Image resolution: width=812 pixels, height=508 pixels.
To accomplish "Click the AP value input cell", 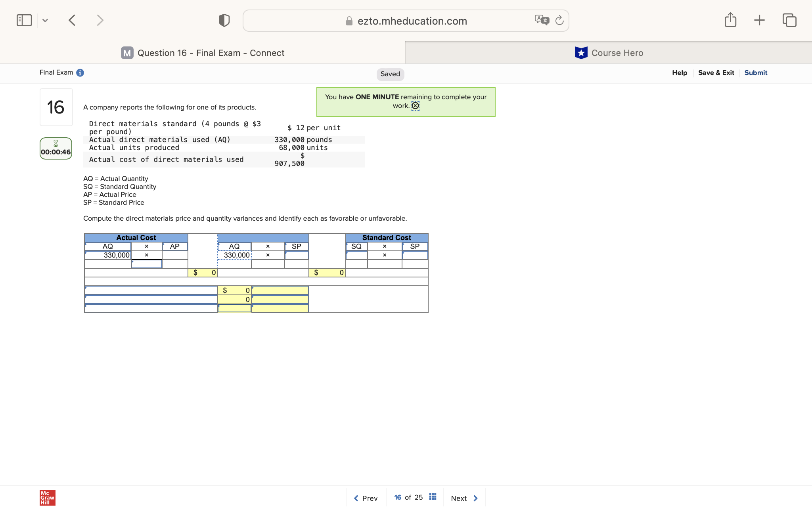I will click(x=175, y=255).
